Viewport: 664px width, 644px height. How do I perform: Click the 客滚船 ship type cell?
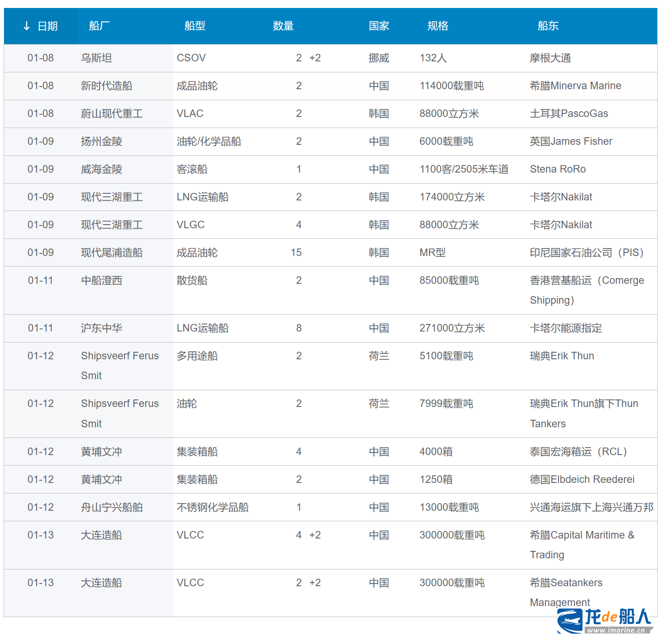click(x=192, y=169)
